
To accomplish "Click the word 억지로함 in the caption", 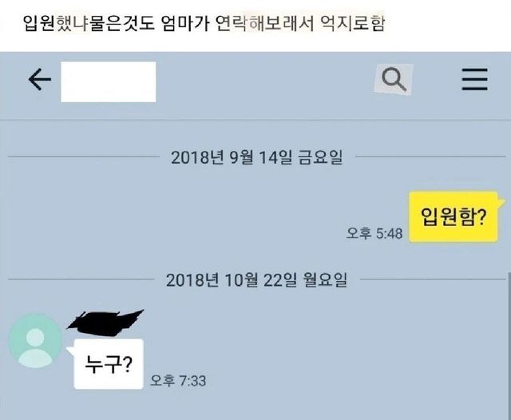I will point(353,24).
